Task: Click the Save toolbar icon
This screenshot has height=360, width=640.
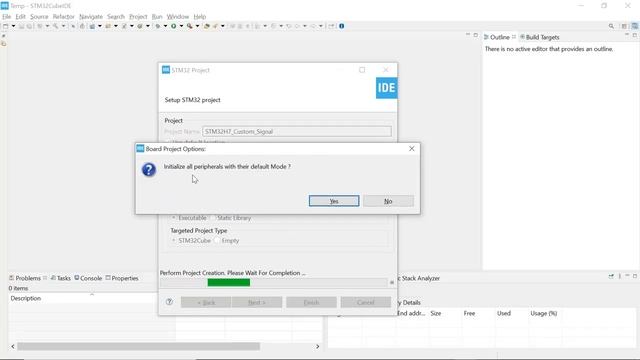Action: [x=21, y=26]
